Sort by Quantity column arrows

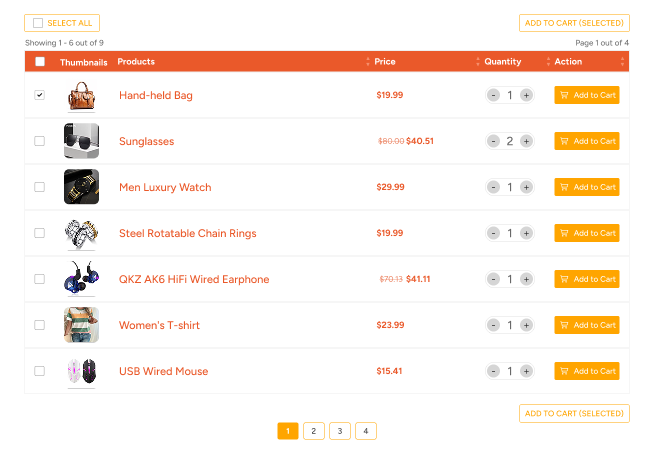548,62
